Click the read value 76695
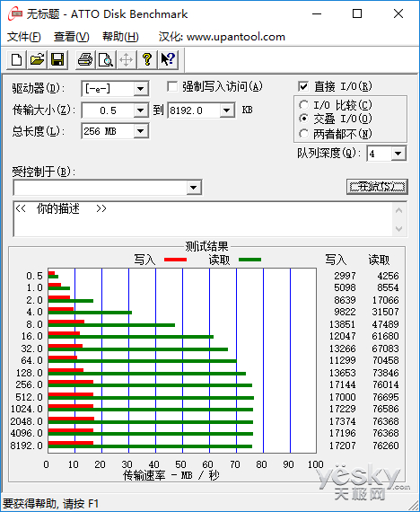 pyautogui.click(x=386, y=397)
